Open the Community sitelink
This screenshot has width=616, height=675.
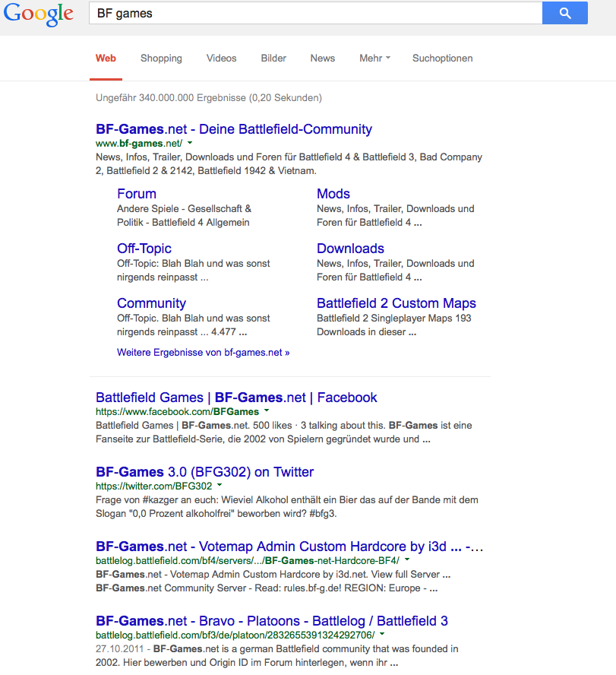151,303
